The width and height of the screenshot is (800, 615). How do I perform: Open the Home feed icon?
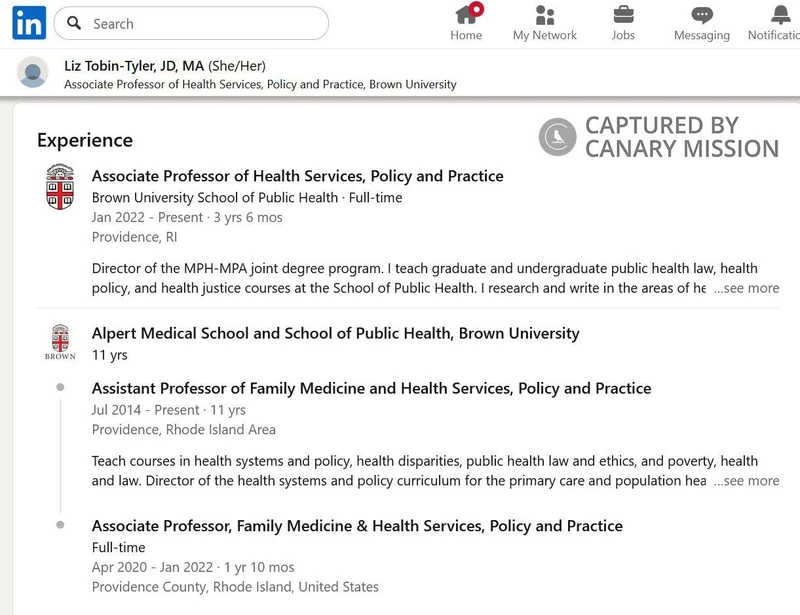click(466, 15)
